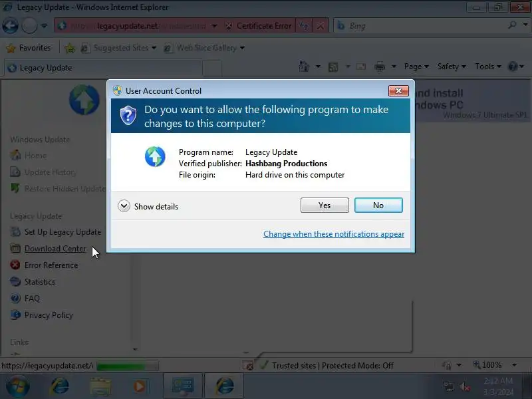The image size is (532, 399).
Task: Open the recent pages dropdown arrow
Action: (x=44, y=26)
